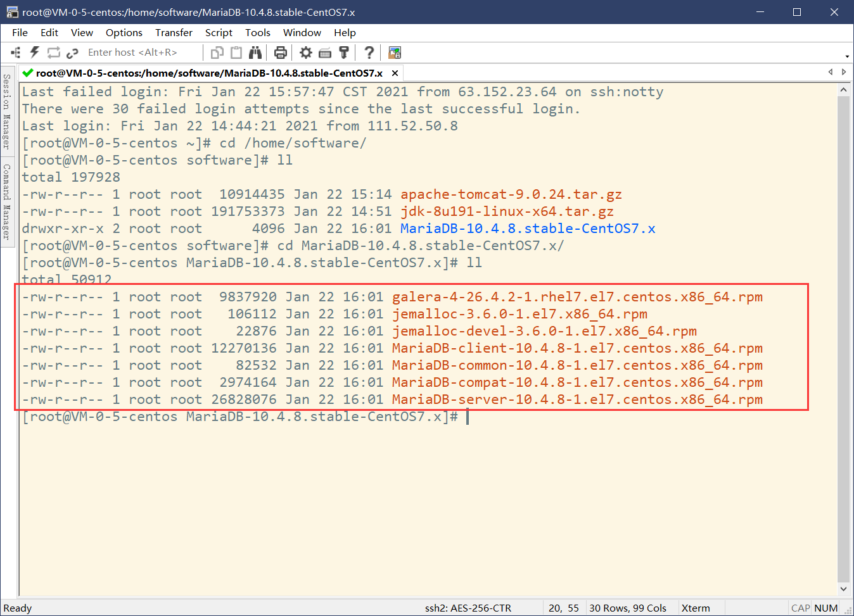
Task: Select the root@VM-0-5-centos session tab
Action: [x=212, y=73]
